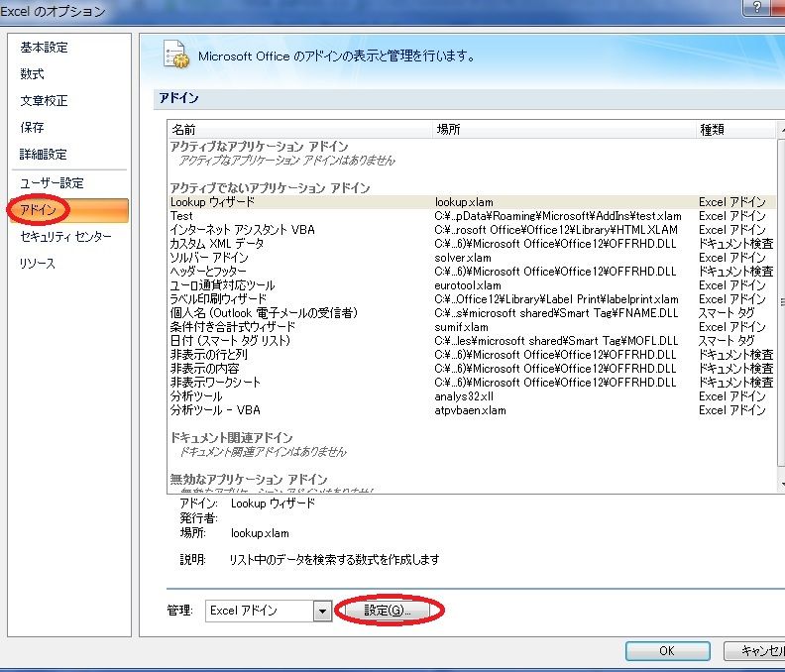The width and height of the screenshot is (785, 672).
Task: Click the analys32.xll location cell
Action: pos(464,396)
